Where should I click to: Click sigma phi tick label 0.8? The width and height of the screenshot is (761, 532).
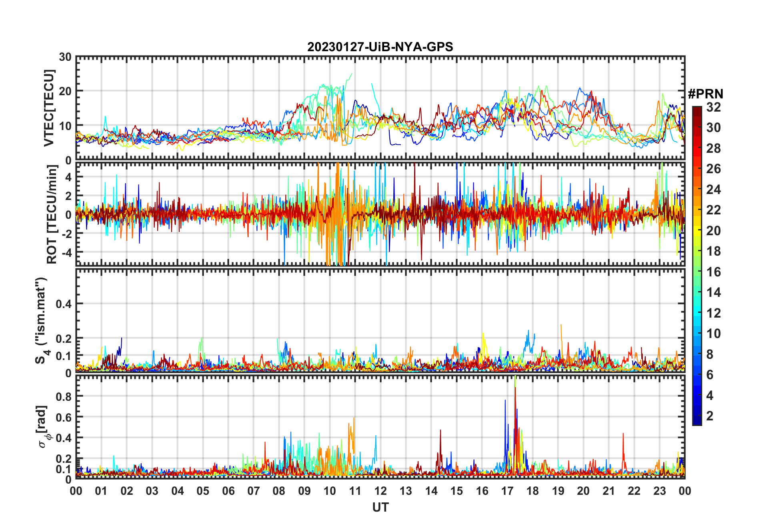click(64, 396)
